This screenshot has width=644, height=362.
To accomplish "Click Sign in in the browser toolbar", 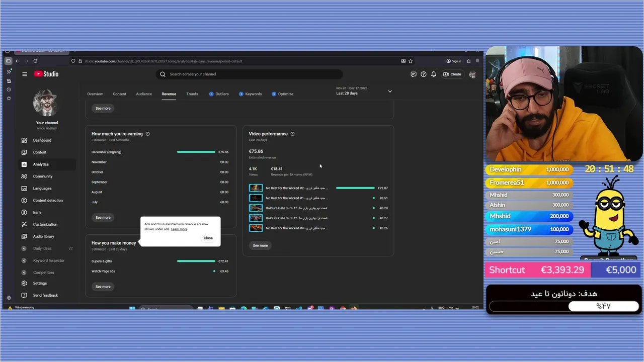I will (453, 61).
